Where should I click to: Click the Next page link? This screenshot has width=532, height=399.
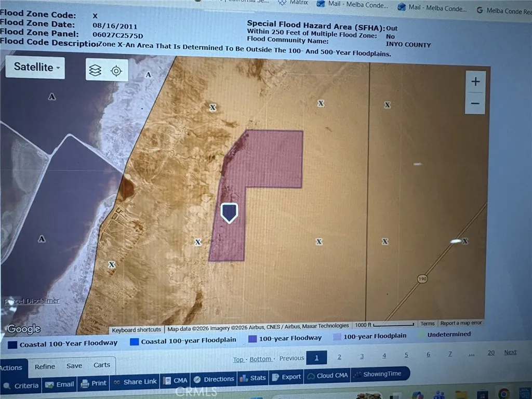point(510,352)
